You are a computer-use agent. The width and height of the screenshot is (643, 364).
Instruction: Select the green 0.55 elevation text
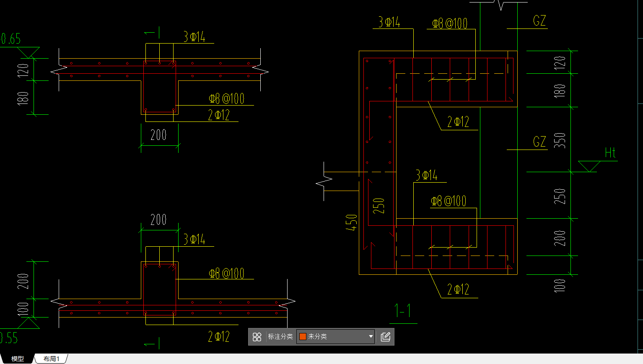click(x=9, y=338)
